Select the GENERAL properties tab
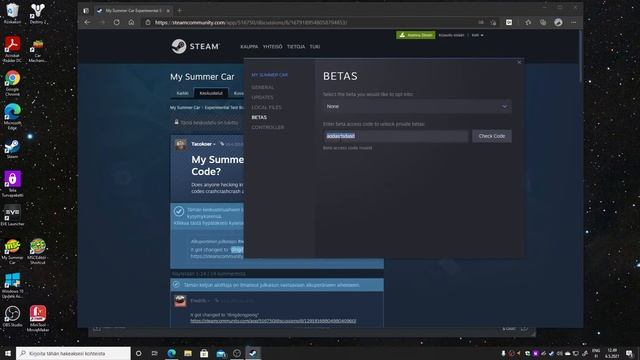 click(x=262, y=87)
